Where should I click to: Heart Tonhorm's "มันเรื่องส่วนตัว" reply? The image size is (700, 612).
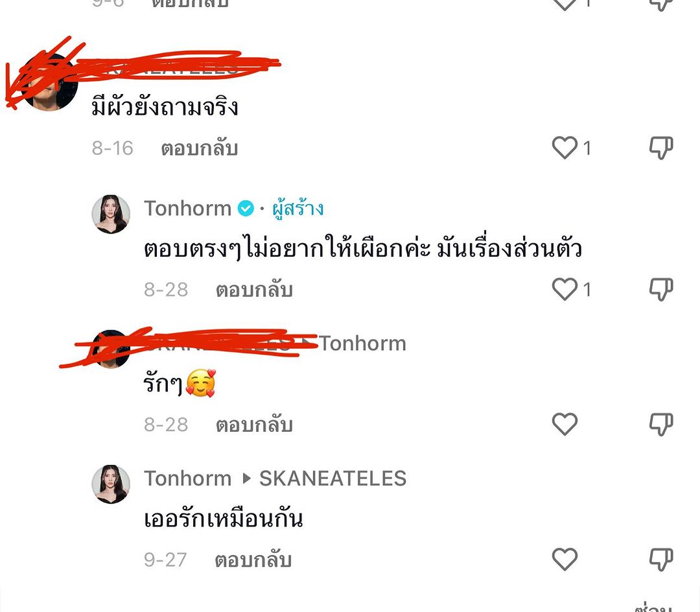coord(565,289)
